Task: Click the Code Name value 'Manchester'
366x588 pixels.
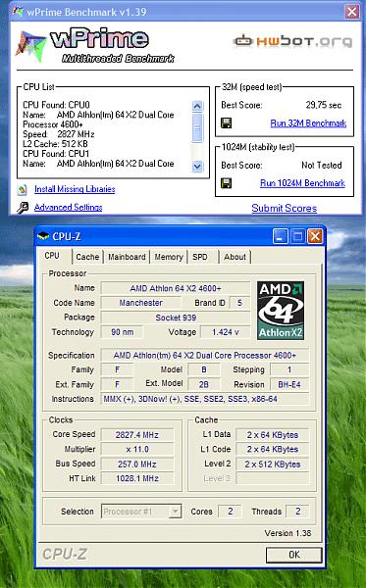Action: point(140,303)
